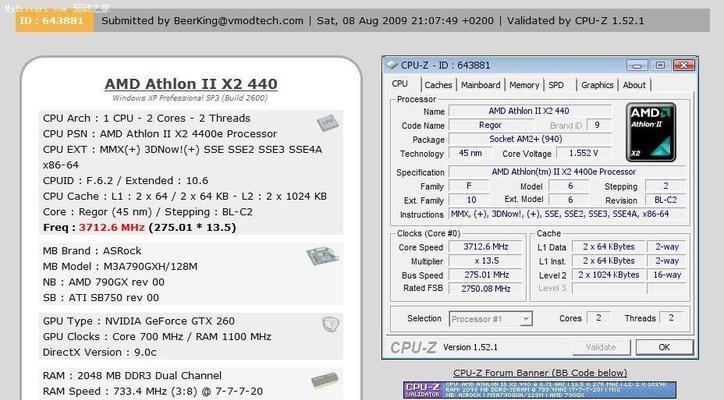Switch to the CPU tab
This screenshot has height=400, width=724.
(400, 84)
